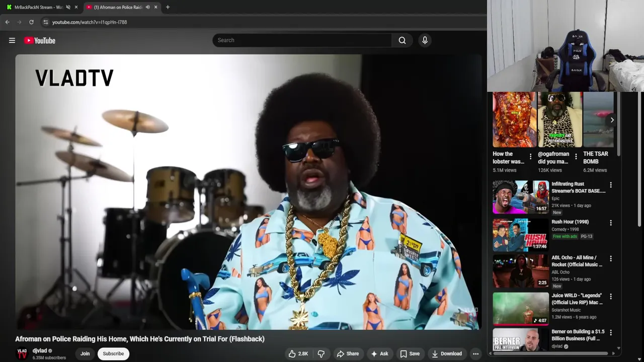Open the @ogafroman Shorts thumbnail

[x=559, y=120]
